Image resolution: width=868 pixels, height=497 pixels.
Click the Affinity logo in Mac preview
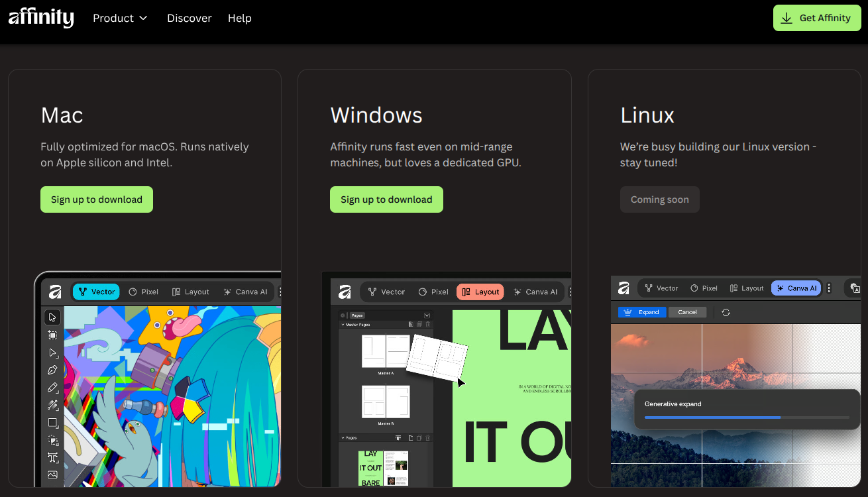point(55,292)
